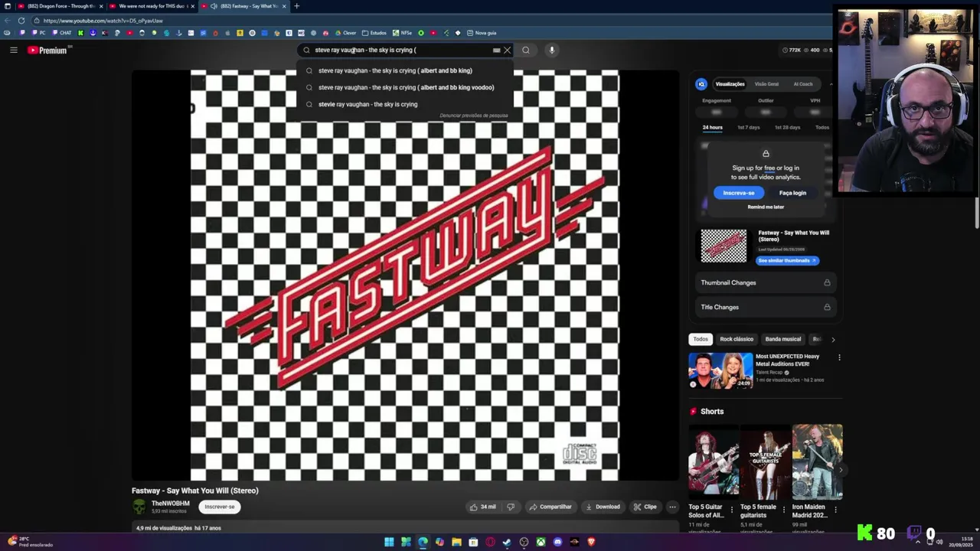Open the Xbox app in taskbar
This screenshot has height=551, width=980.
coord(541,542)
